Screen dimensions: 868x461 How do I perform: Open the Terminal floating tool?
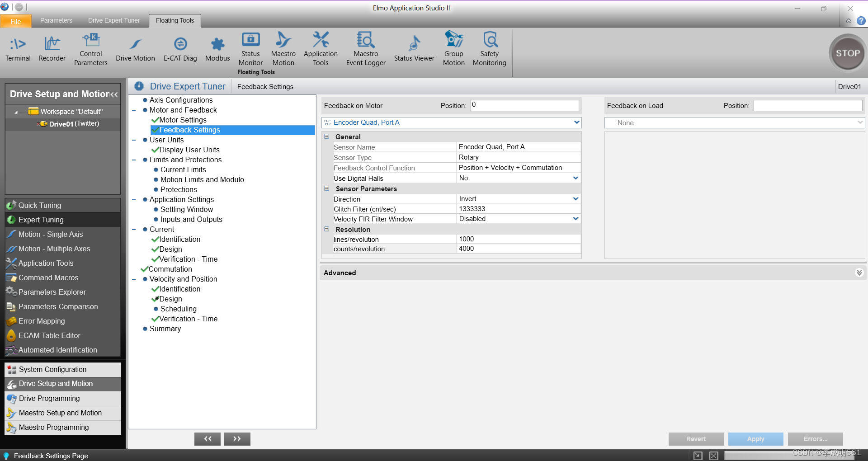[18, 49]
